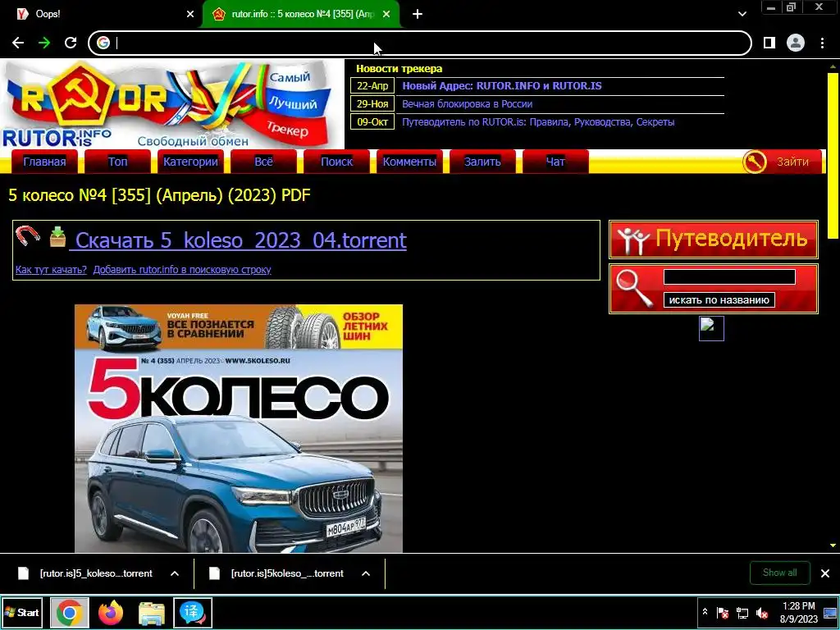The height and width of the screenshot is (630, 840).
Task: Click the torrent download box icon
Action: click(x=58, y=236)
